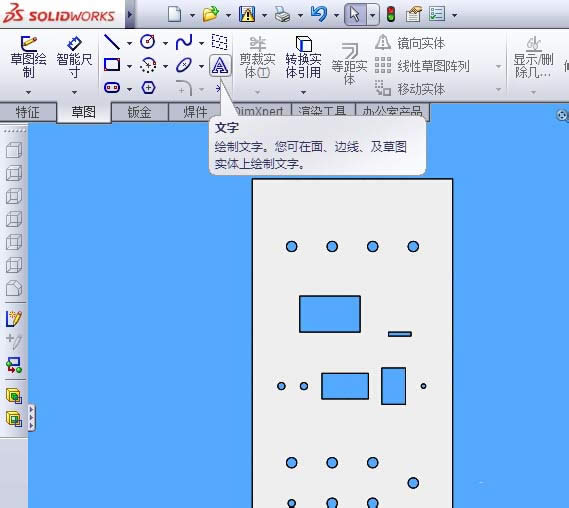Open the dropdown next to Print icon
The image size is (569, 508).
click(x=300, y=15)
